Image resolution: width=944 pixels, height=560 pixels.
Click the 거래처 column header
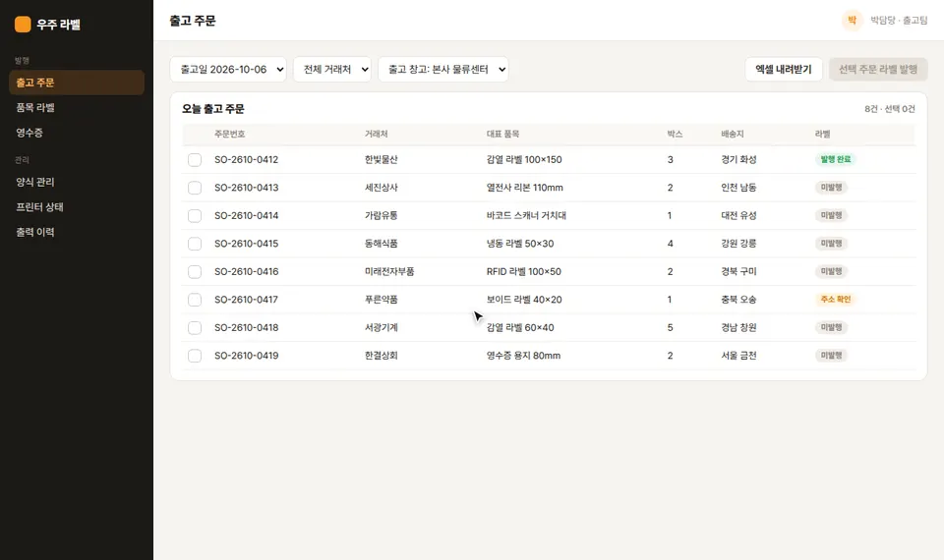(377, 135)
